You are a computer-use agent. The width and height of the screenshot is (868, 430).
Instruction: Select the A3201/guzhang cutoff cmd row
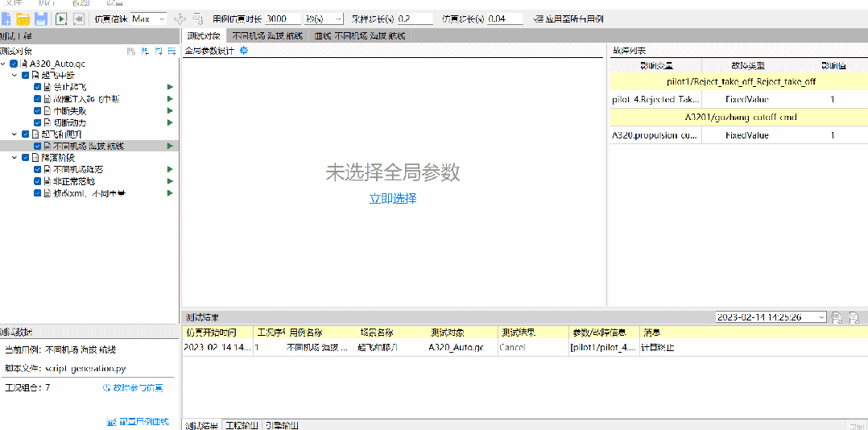coord(739,118)
